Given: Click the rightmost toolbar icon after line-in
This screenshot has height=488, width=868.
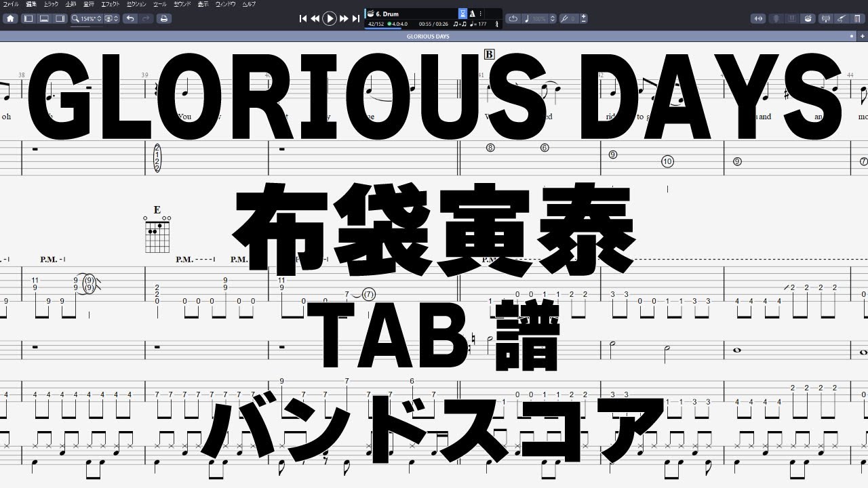Looking at the screenshot, I should (857, 18).
